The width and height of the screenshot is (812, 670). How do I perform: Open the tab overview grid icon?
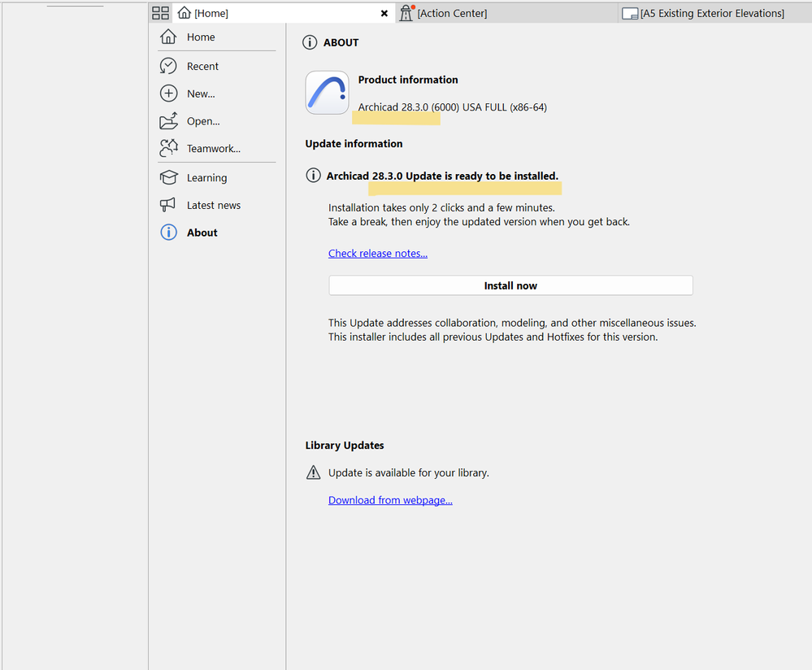pos(161,13)
